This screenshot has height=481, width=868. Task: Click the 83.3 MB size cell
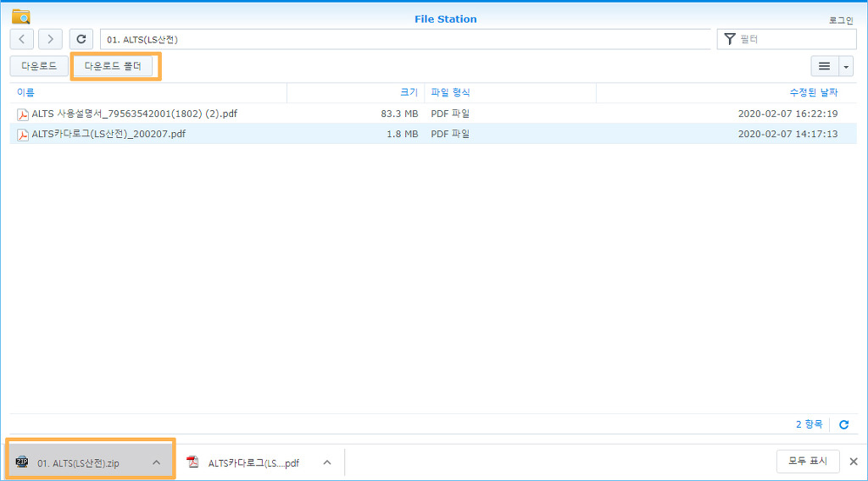399,113
